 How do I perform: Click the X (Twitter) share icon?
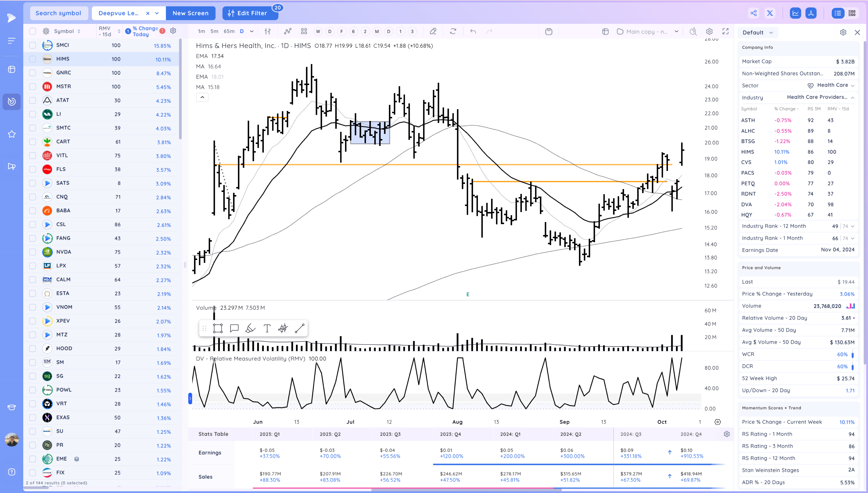[x=770, y=13]
